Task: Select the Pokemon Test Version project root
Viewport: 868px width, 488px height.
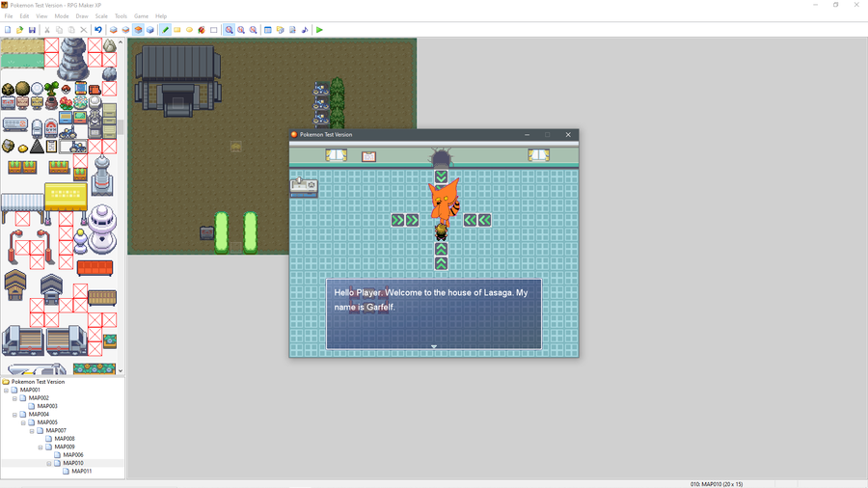Action: 38,382
